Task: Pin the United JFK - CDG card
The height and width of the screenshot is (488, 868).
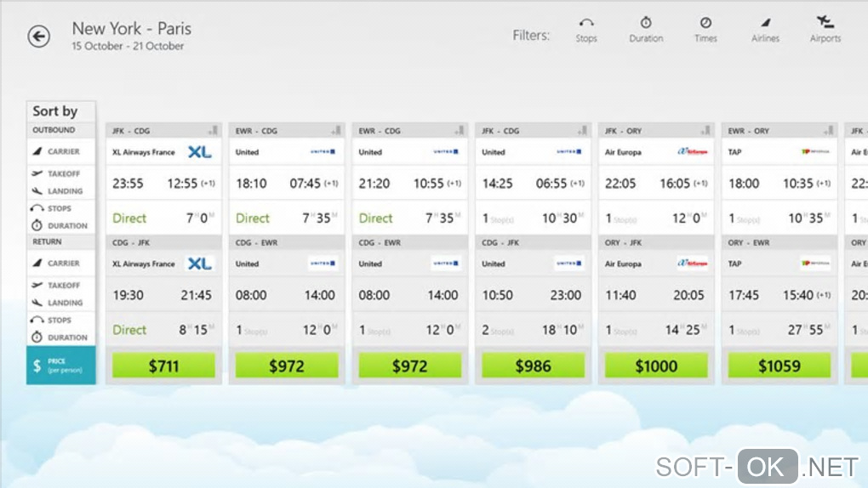Action: [x=582, y=131]
